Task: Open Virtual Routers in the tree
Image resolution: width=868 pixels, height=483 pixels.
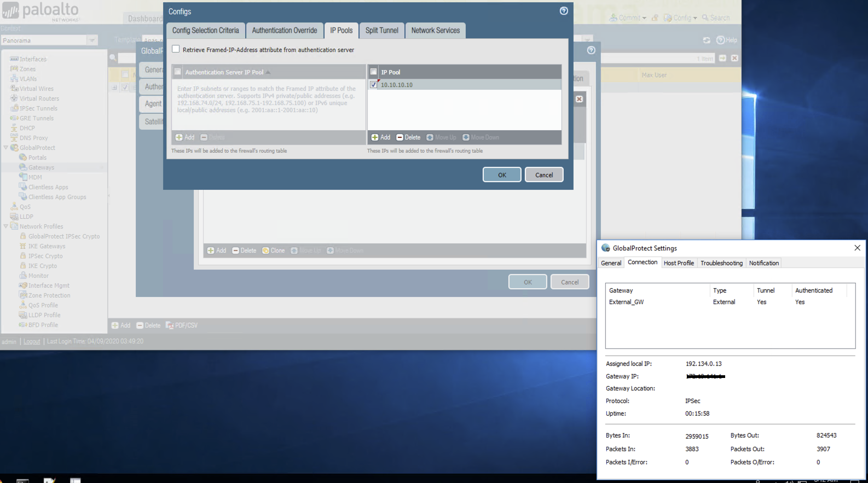Action: 39,98
